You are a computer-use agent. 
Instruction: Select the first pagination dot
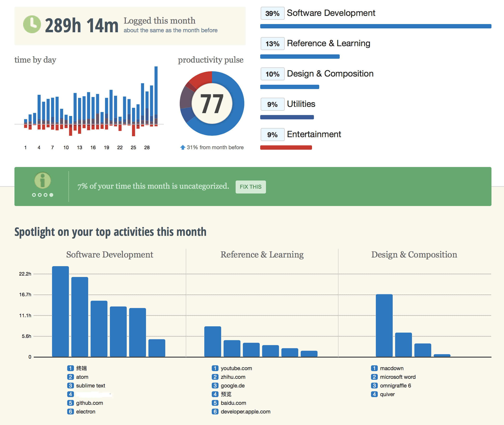coord(34,195)
